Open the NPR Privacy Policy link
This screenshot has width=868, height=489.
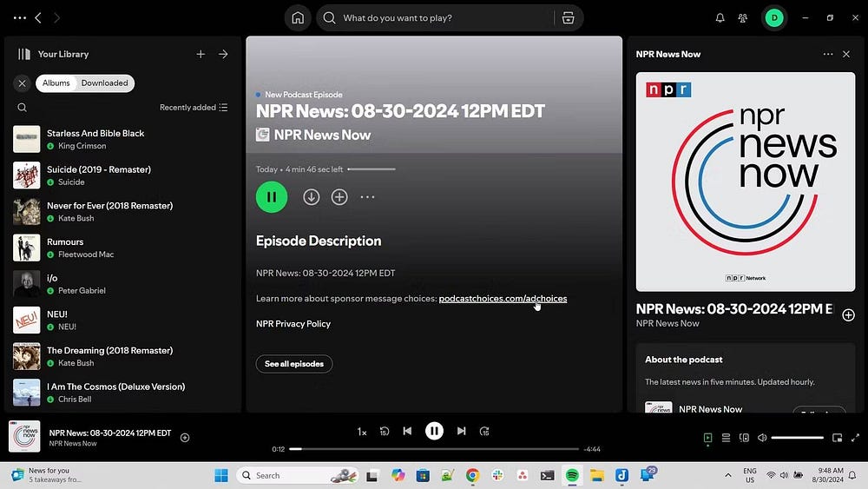[x=293, y=324]
